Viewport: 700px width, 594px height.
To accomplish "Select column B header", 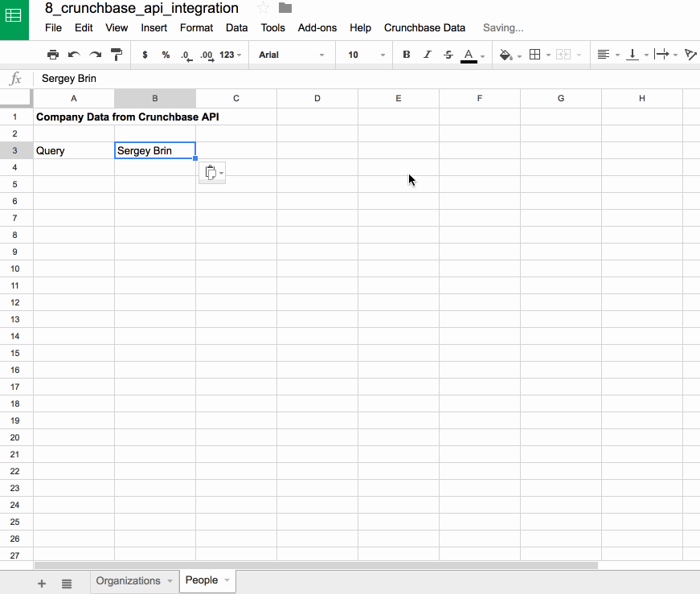I will pyautogui.click(x=155, y=98).
